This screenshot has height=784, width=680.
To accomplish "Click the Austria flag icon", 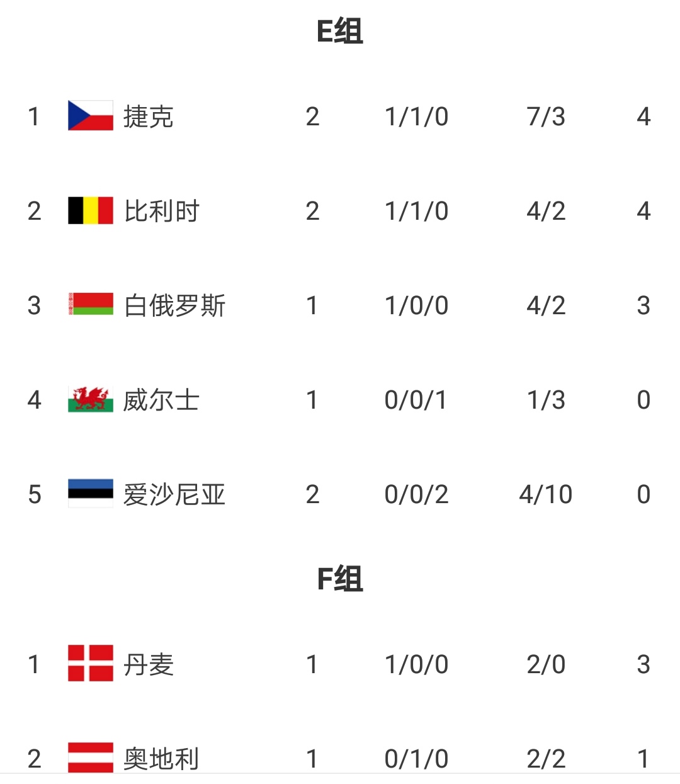I will (91, 758).
